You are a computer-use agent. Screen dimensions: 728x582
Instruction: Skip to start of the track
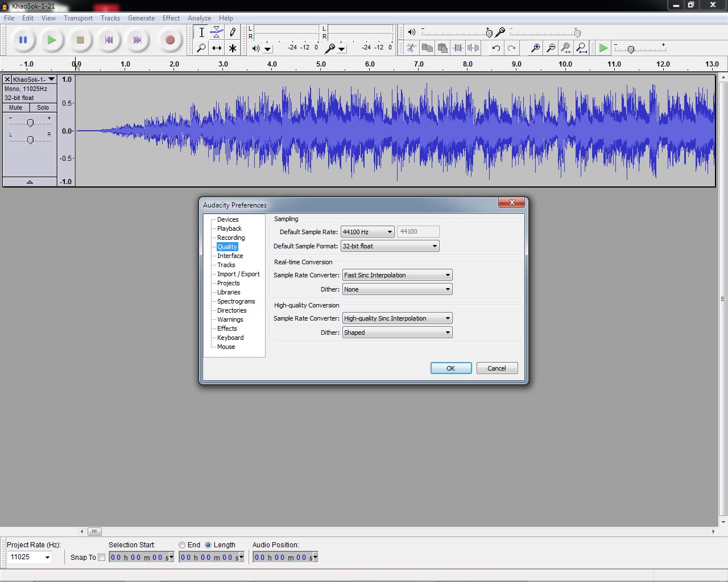109,40
